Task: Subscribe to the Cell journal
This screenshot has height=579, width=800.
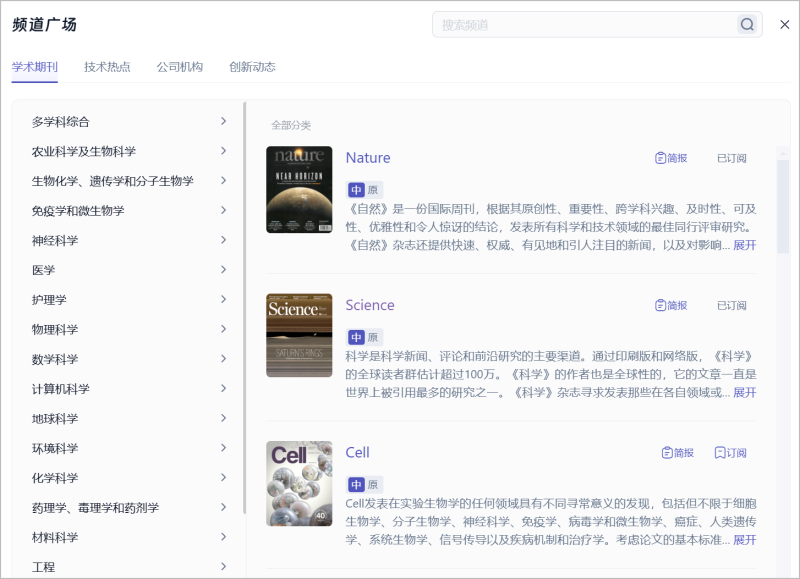Action: [730, 453]
